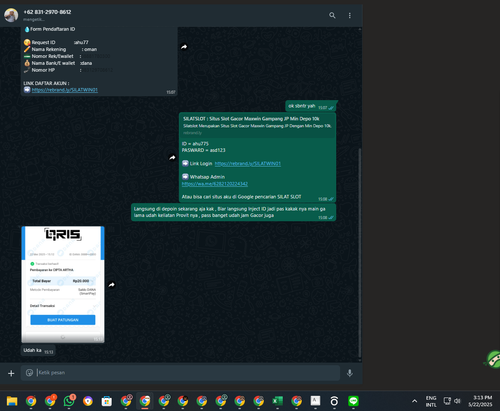The image size is (500, 411).
Task: Open the chat menu three-dots icon
Action: pyautogui.click(x=350, y=15)
